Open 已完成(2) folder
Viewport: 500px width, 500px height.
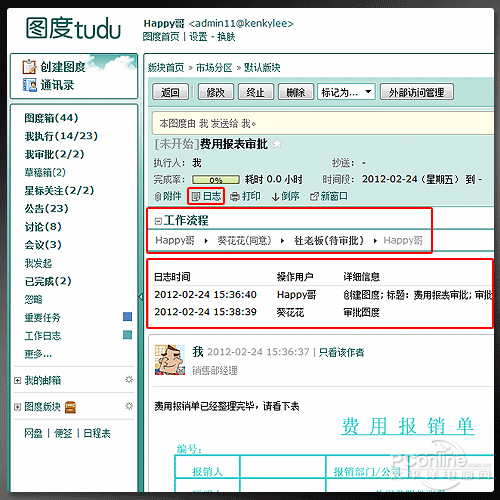(x=48, y=281)
